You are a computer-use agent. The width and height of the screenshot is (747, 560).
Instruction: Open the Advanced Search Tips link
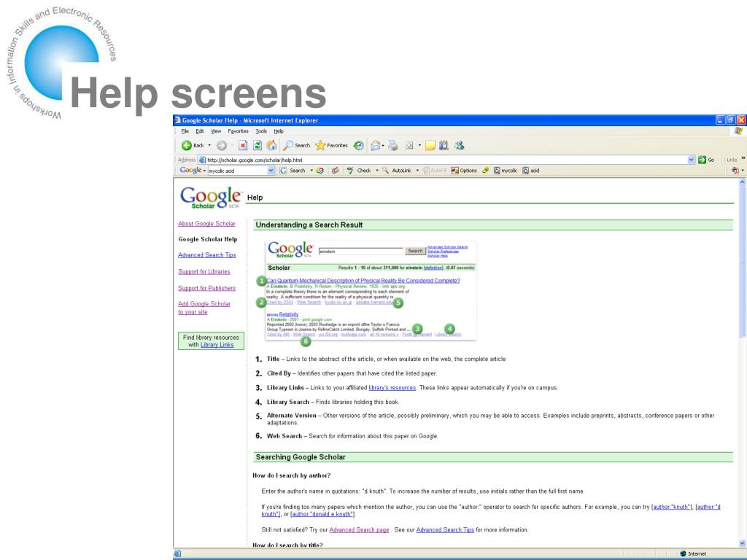coord(206,254)
